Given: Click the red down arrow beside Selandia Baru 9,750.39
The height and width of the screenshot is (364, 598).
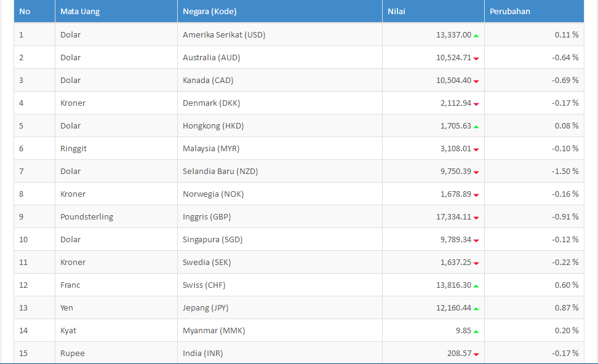Looking at the screenshot, I should [x=476, y=172].
